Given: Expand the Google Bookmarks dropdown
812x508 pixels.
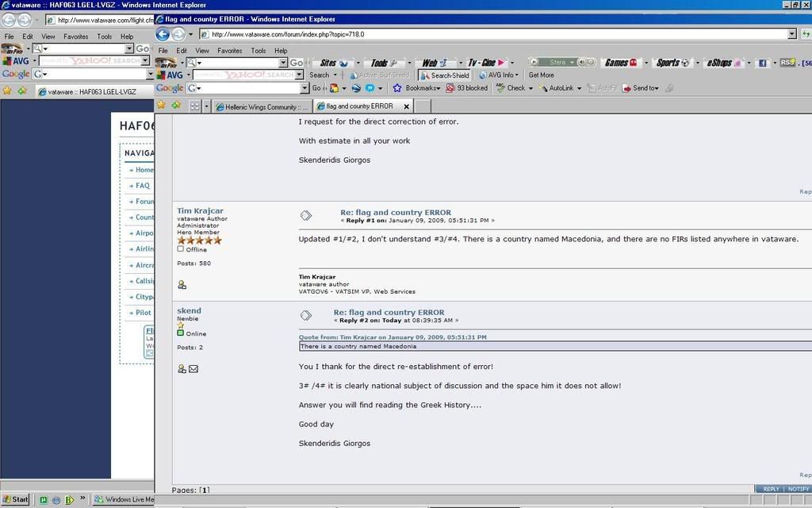Looking at the screenshot, I should [x=421, y=88].
